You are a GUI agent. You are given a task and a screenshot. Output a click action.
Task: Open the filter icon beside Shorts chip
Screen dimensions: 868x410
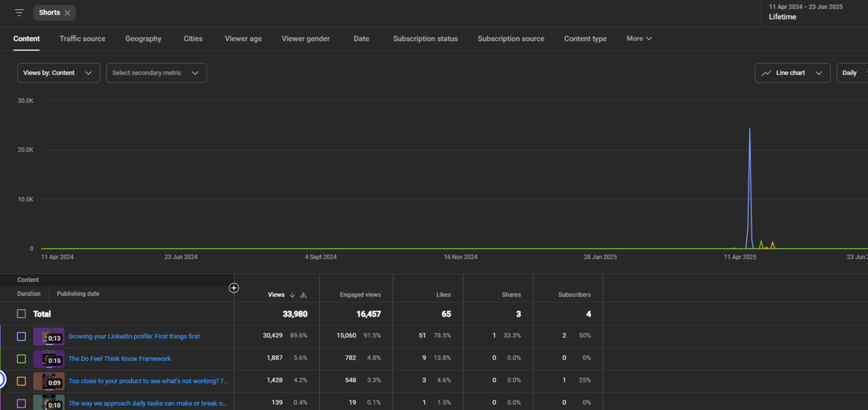click(x=19, y=13)
